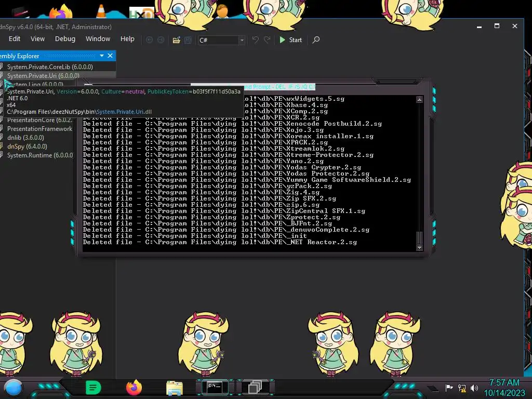Open the Window menu
Viewport: 532px width, 399px height.
[x=98, y=39]
